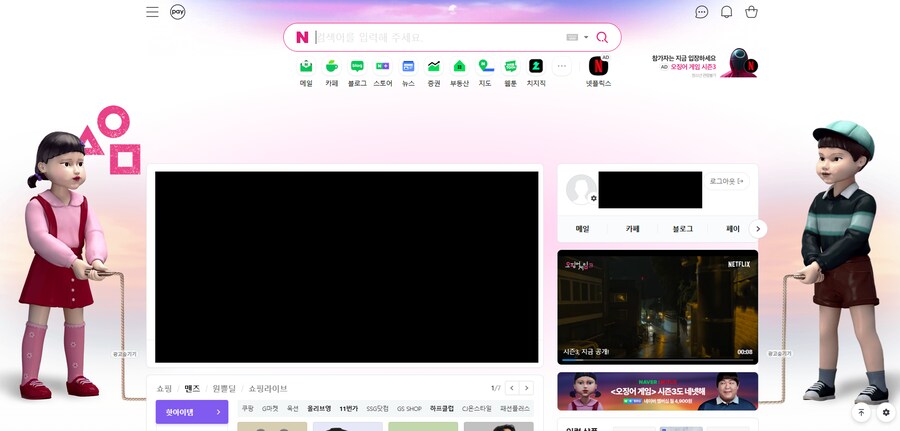
Task: Select the 쇼핑 tab
Action: coord(164,389)
